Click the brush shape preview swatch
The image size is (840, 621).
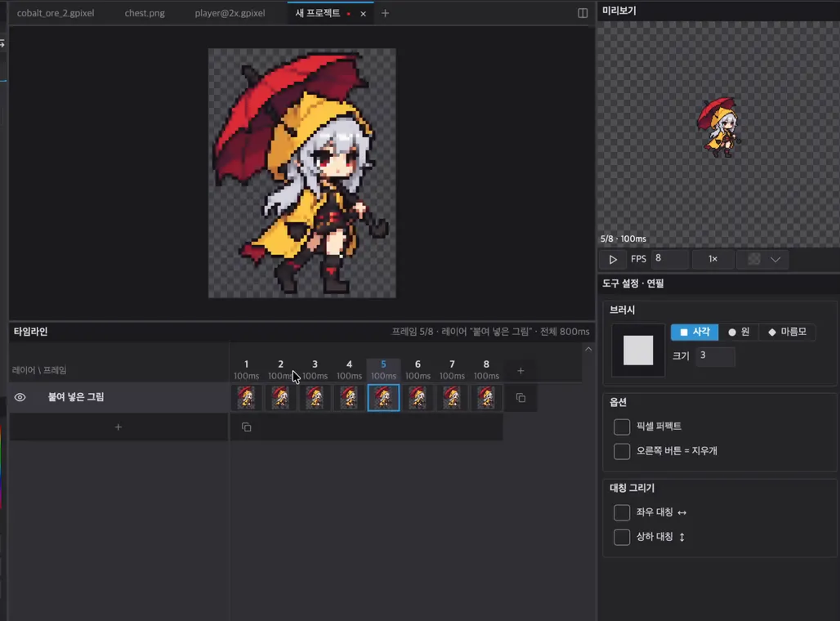638,350
